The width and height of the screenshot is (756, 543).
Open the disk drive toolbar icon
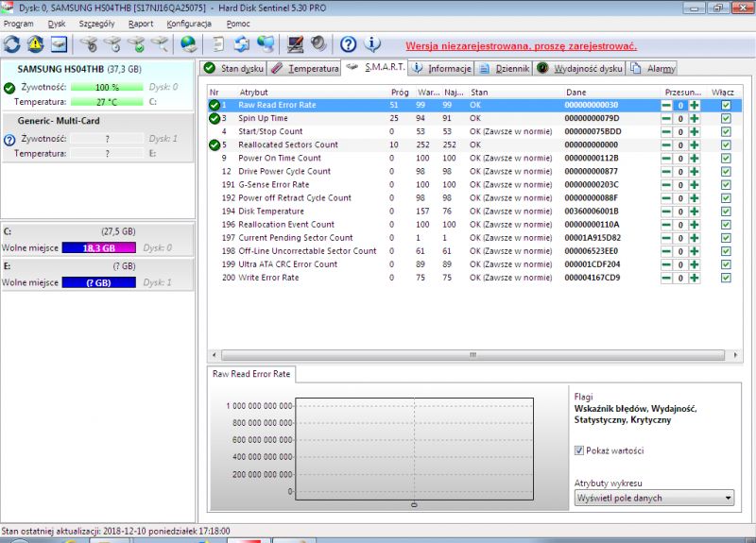coord(59,44)
